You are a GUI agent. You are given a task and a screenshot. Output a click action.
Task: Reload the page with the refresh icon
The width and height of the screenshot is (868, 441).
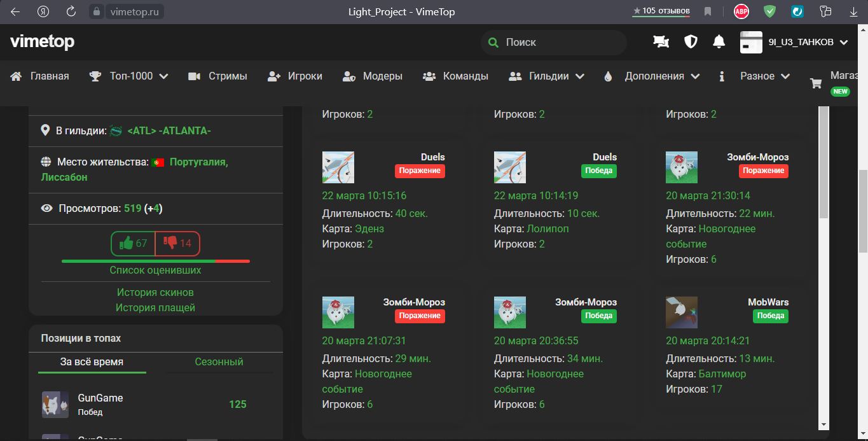click(71, 11)
